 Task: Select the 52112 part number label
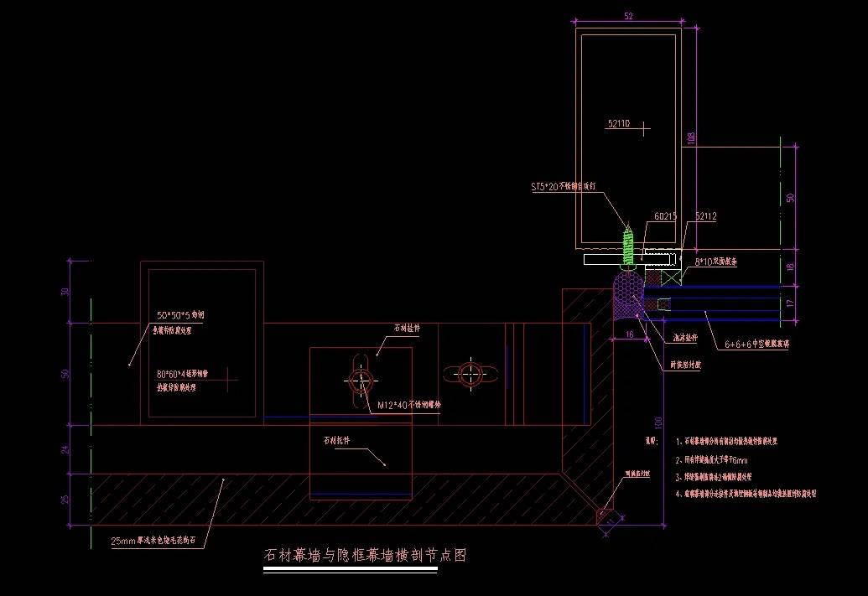coord(704,216)
